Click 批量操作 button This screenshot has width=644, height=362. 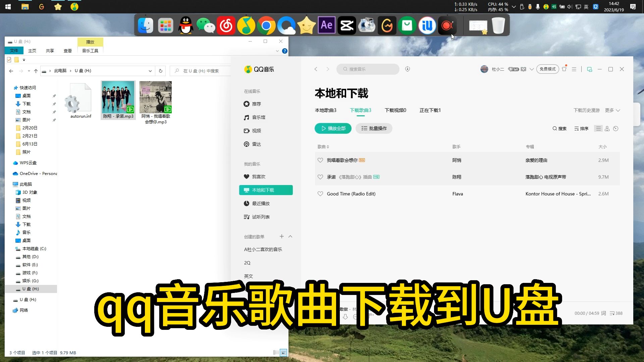tap(374, 128)
